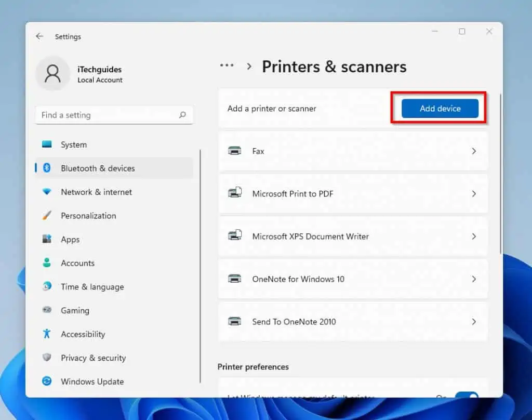Expand the Fax printer entry
The width and height of the screenshot is (532, 420).
(473, 151)
